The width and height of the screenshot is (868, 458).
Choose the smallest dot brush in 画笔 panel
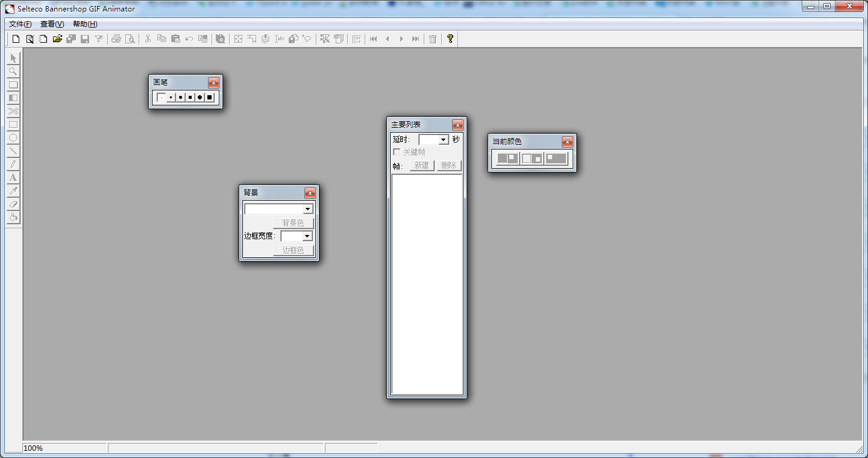[x=162, y=98]
